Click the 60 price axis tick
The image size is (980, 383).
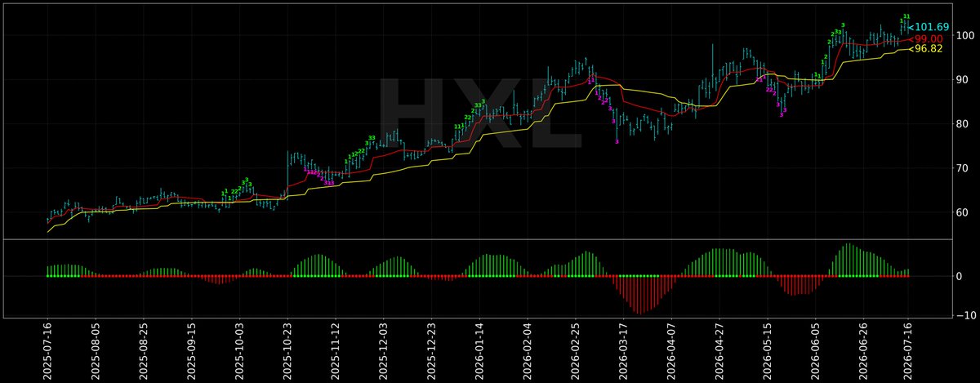tap(964, 212)
